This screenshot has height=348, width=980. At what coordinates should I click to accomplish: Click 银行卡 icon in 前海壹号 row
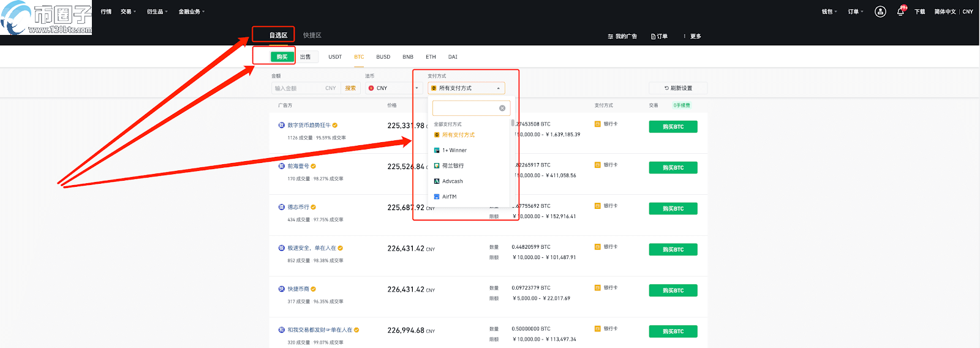coord(598,165)
